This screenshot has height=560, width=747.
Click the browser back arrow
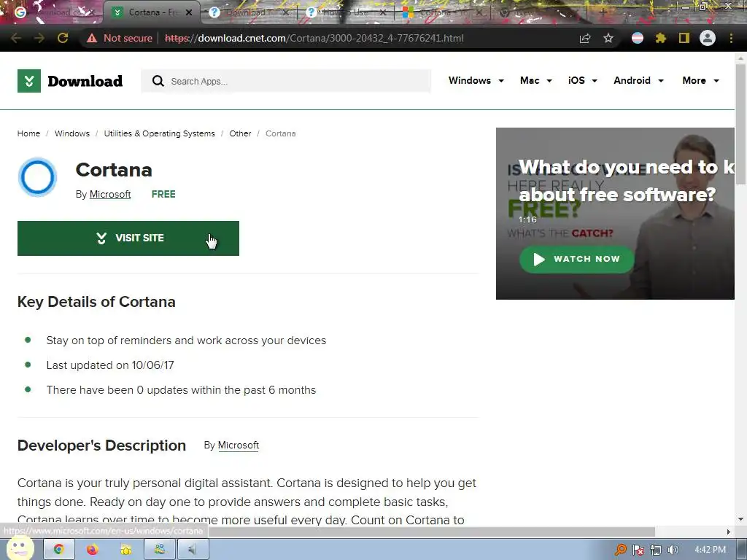point(16,38)
